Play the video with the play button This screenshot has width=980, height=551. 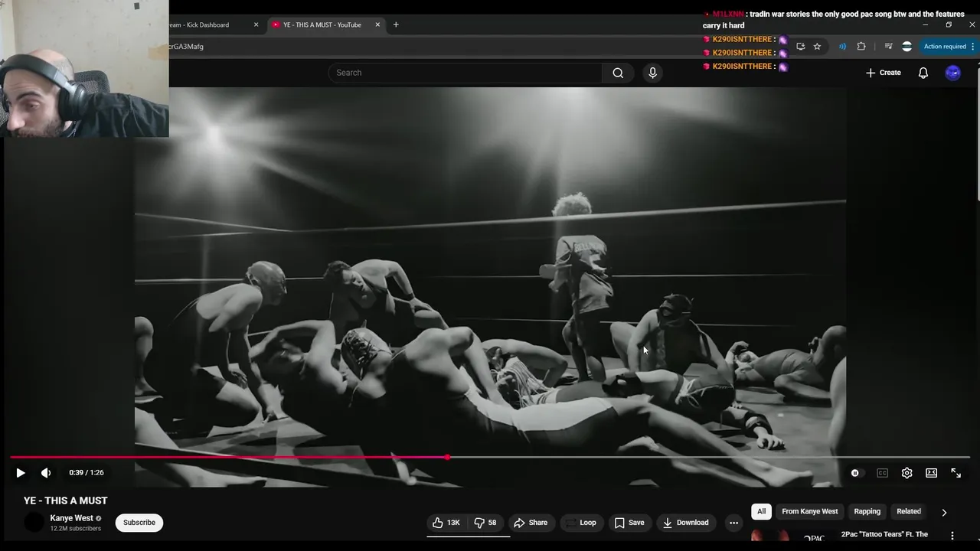pos(21,473)
